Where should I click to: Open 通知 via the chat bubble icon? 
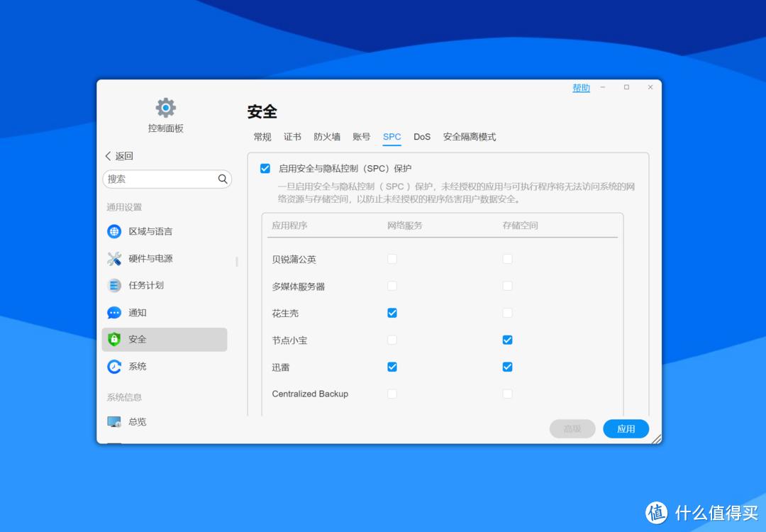tap(114, 312)
